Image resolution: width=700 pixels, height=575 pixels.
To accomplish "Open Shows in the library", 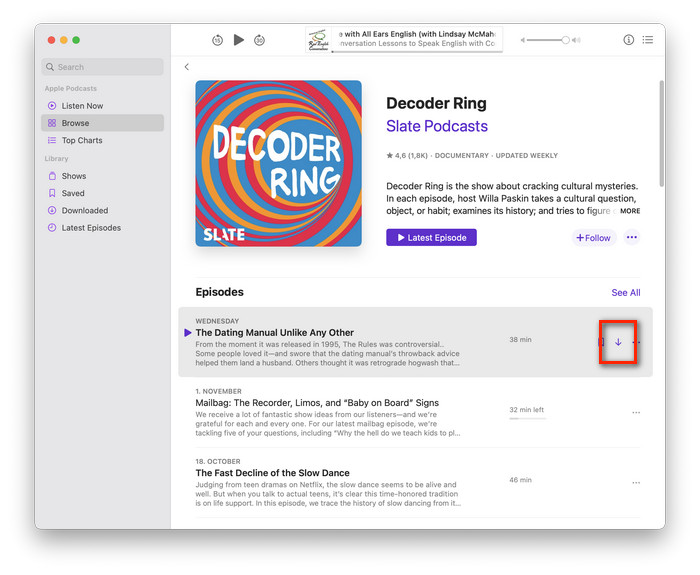I will (103, 176).
